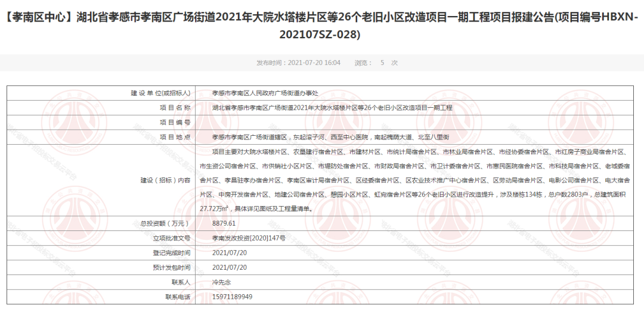Click the 项目地点 label cell
Screen dimensions: 644x312
coord(175,136)
